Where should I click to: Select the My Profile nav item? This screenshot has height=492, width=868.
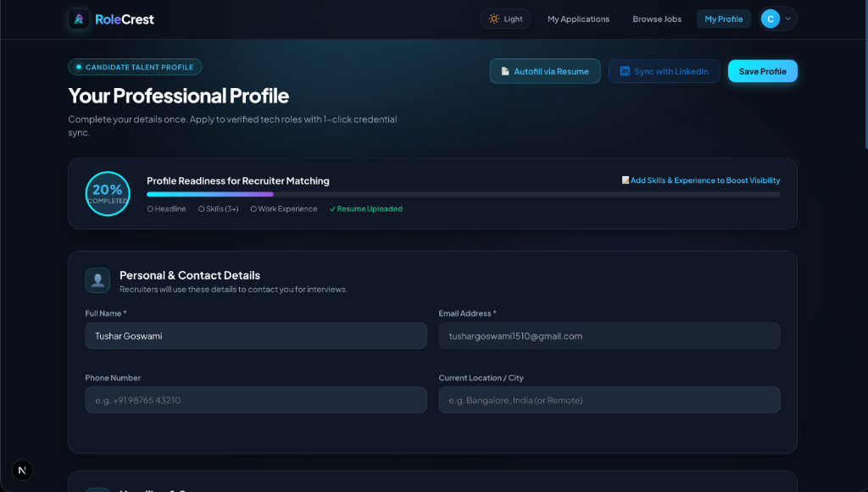(724, 19)
